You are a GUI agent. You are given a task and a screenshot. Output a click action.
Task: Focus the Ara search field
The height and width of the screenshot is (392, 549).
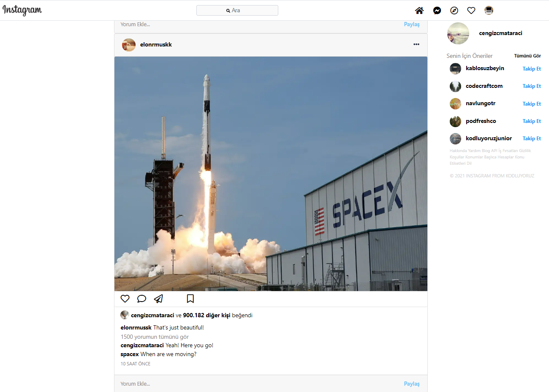pyautogui.click(x=237, y=11)
